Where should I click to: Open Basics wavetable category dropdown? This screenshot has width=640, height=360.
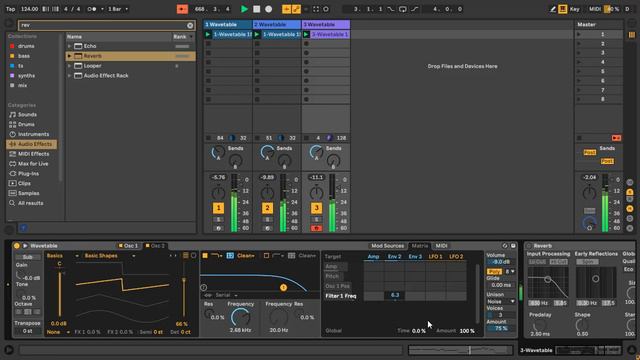click(62, 256)
